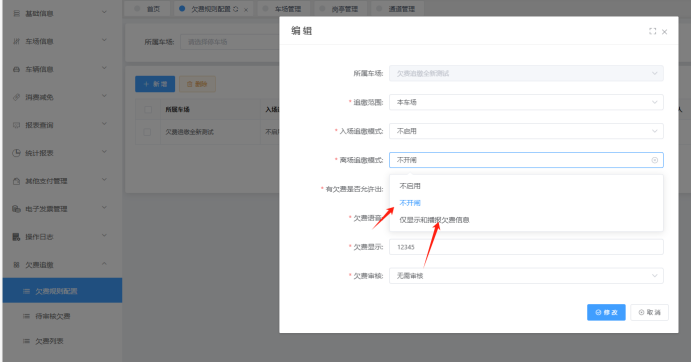The height and width of the screenshot is (363, 692).
Task: Open the 所属车场 filter dropdown on the page
Action: click(229, 42)
